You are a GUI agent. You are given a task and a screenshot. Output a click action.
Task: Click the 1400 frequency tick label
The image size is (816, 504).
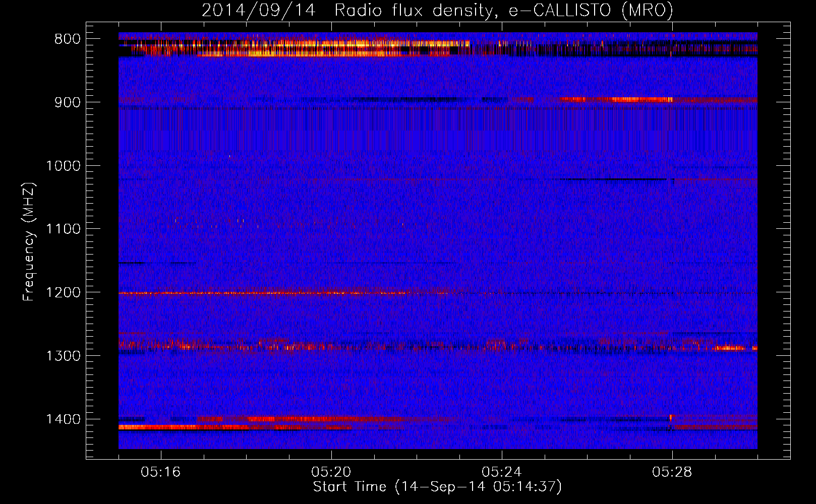coord(63,420)
